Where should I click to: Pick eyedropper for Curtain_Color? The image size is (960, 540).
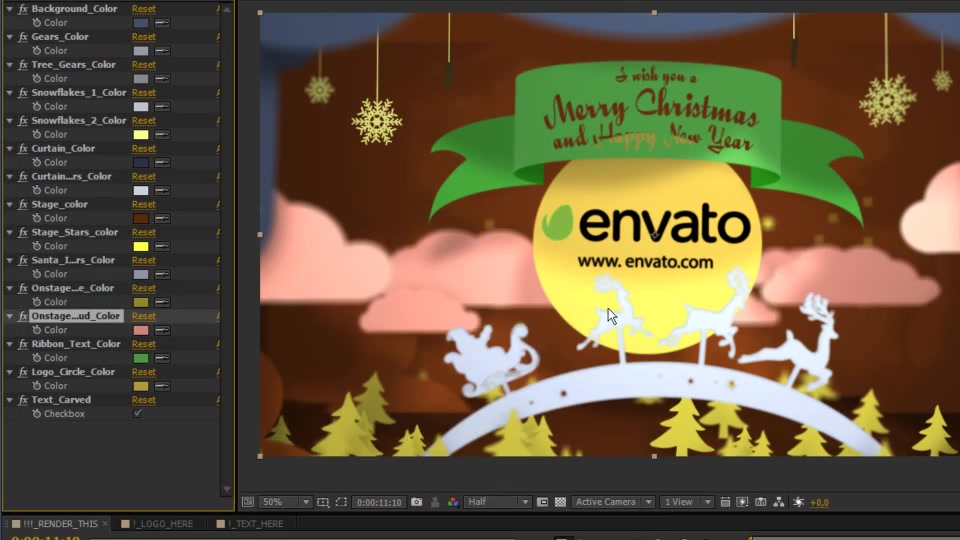(162, 162)
